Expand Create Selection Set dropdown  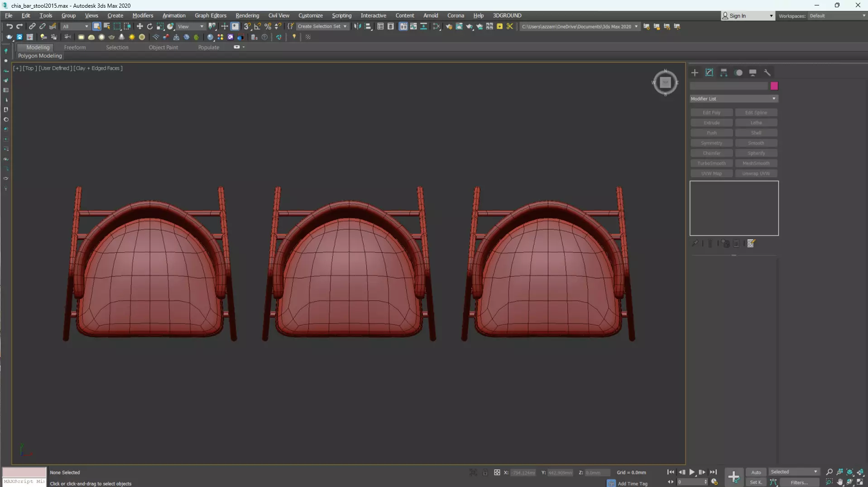point(322,26)
